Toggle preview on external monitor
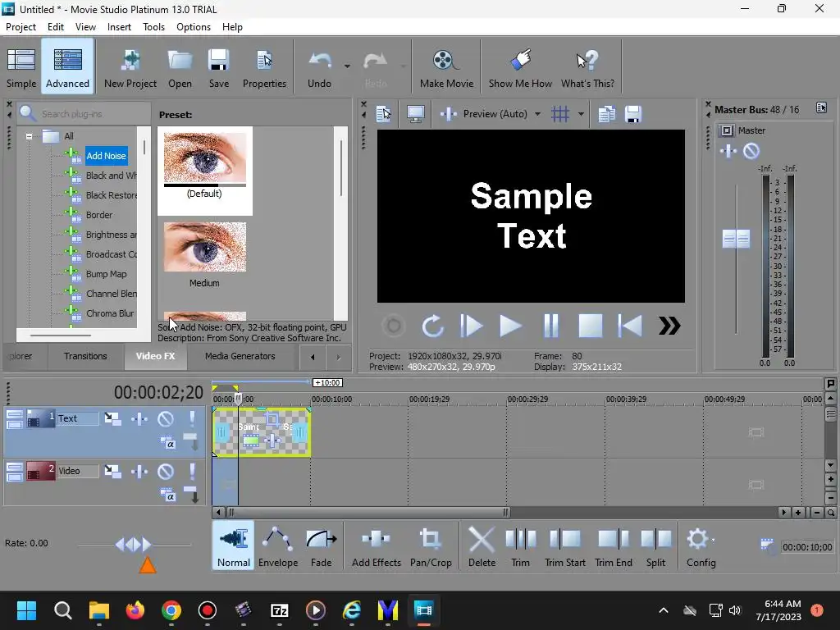 416,114
